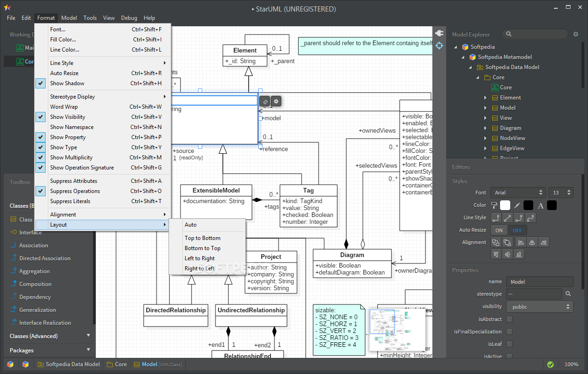Screen dimensions: 588x374
Task: Click the align left icon
Action: (x=521, y=242)
